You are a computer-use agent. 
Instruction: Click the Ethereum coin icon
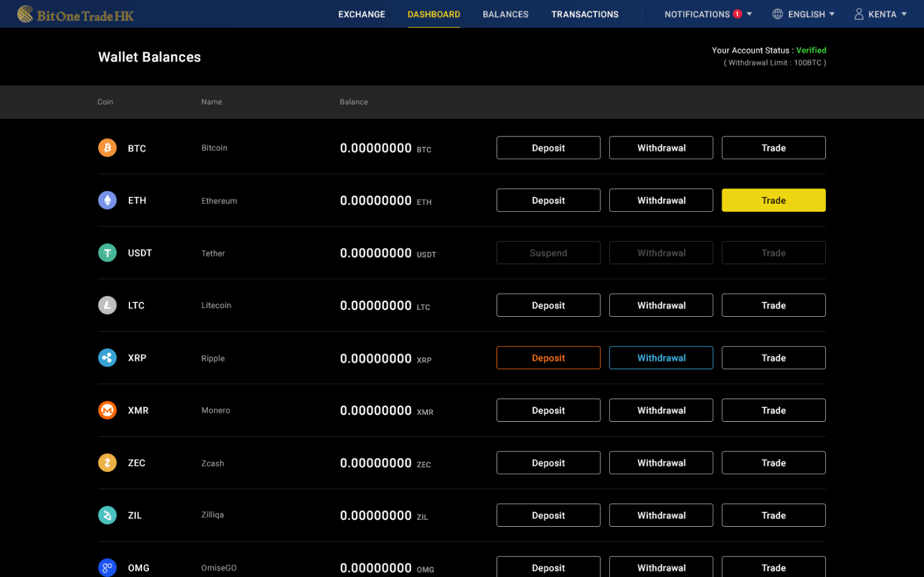[107, 201]
